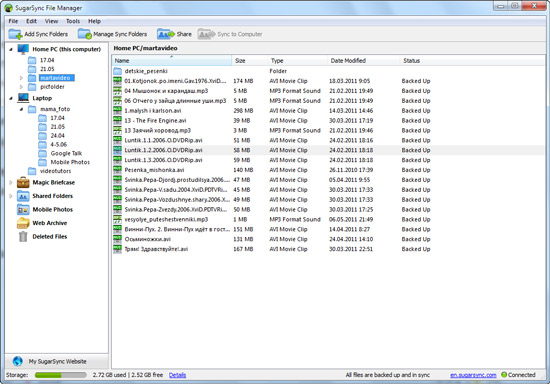Open the View menu
This screenshot has height=384, width=550.
tap(51, 21)
